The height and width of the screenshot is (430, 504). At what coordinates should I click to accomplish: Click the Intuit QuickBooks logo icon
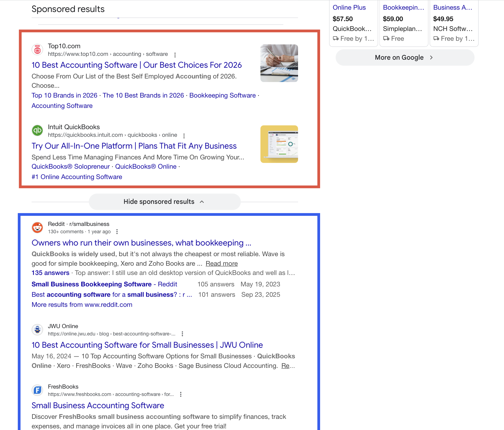point(37,131)
